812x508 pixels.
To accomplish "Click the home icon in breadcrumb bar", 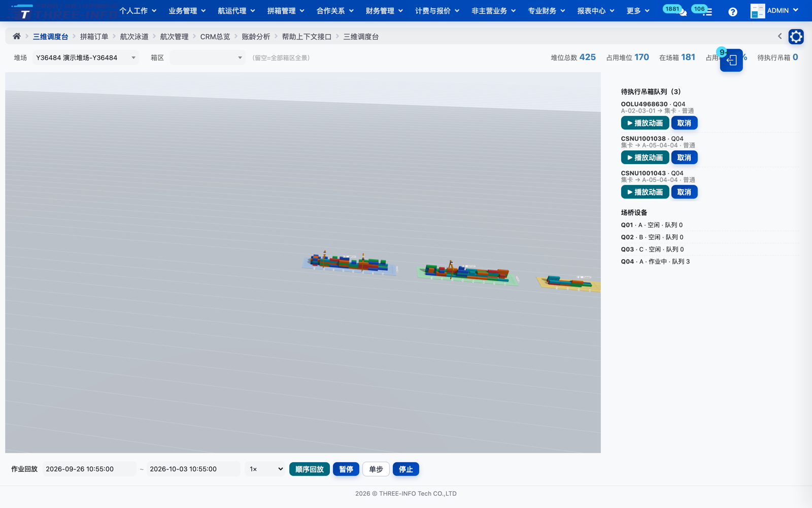I will [x=17, y=37].
